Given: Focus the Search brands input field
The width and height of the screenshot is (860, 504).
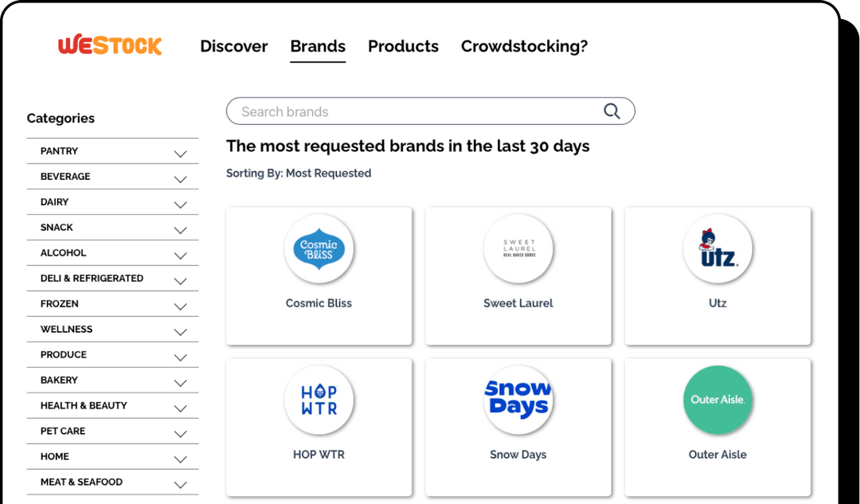Looking at the screenshot, I should (414, 111).
